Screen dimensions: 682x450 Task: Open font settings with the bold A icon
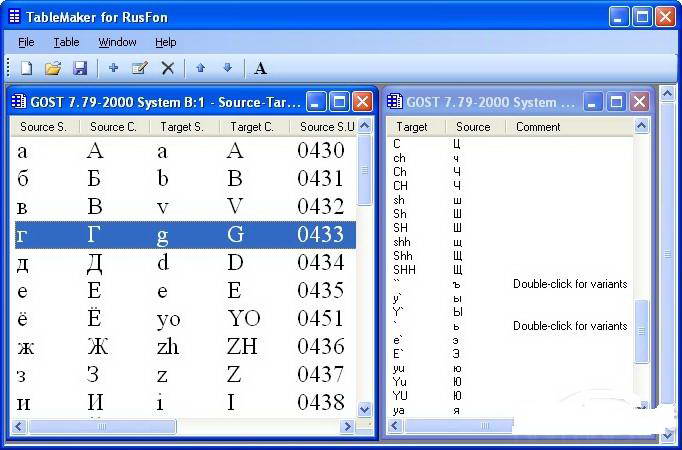click(x=260, y=68)
